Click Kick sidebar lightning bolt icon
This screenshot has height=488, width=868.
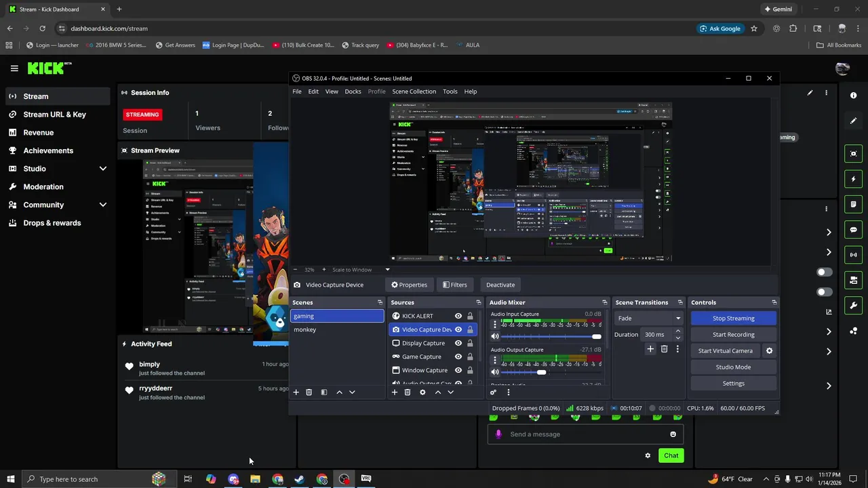click(x=854, y=179)
